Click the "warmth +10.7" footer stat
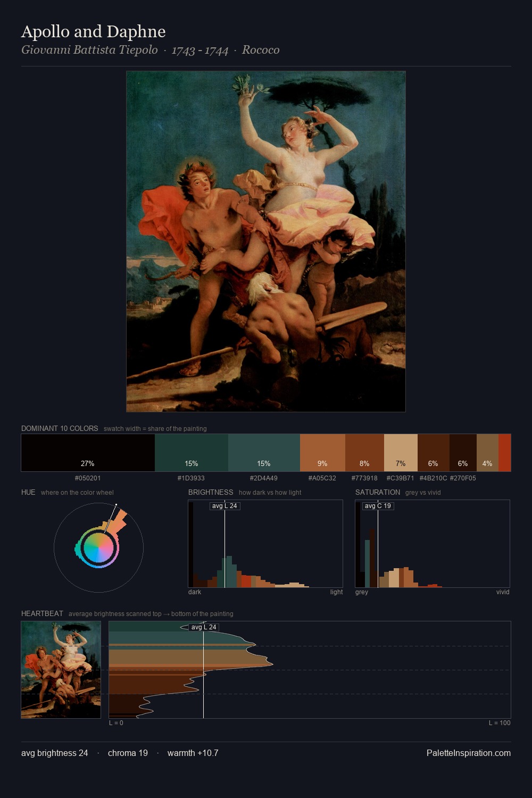The image size is (532, 798). pyautogui.click(x=193, y=753)
